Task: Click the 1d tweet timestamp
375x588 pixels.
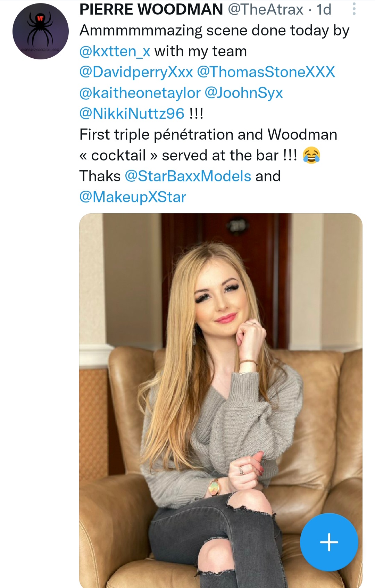Action: point(324,9)
